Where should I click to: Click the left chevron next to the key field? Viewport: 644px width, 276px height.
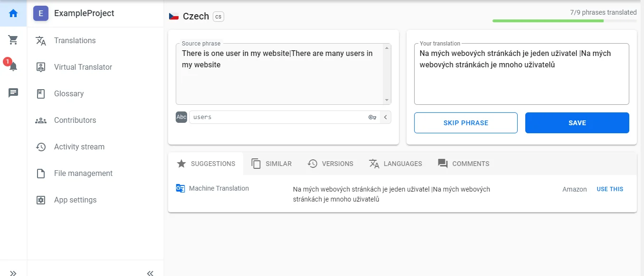pos(385,117)
